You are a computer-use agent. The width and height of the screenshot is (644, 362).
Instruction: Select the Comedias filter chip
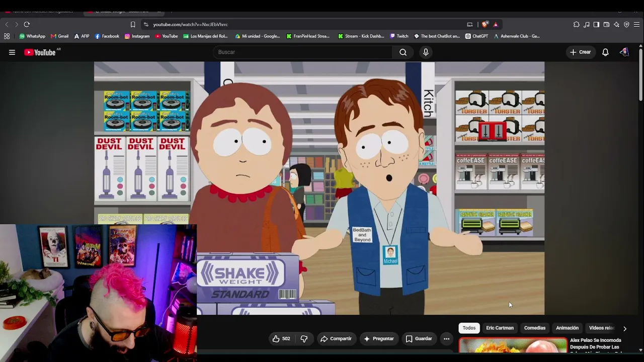pyautogui.click(x=534, y=328)
